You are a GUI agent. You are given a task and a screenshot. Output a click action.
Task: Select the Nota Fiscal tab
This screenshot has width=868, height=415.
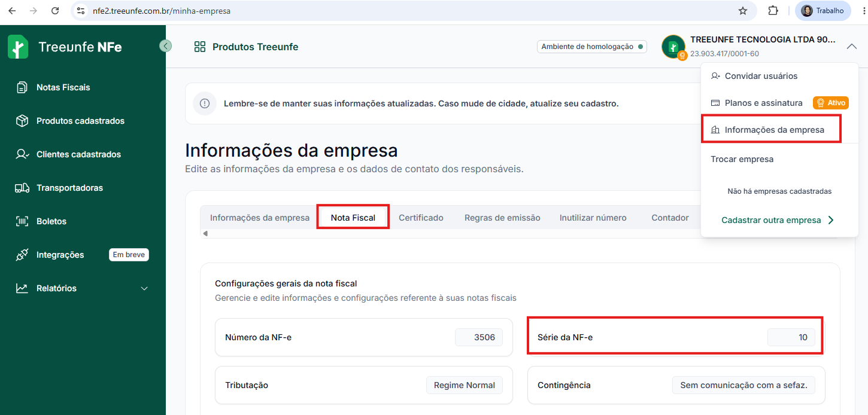(353, 218)
